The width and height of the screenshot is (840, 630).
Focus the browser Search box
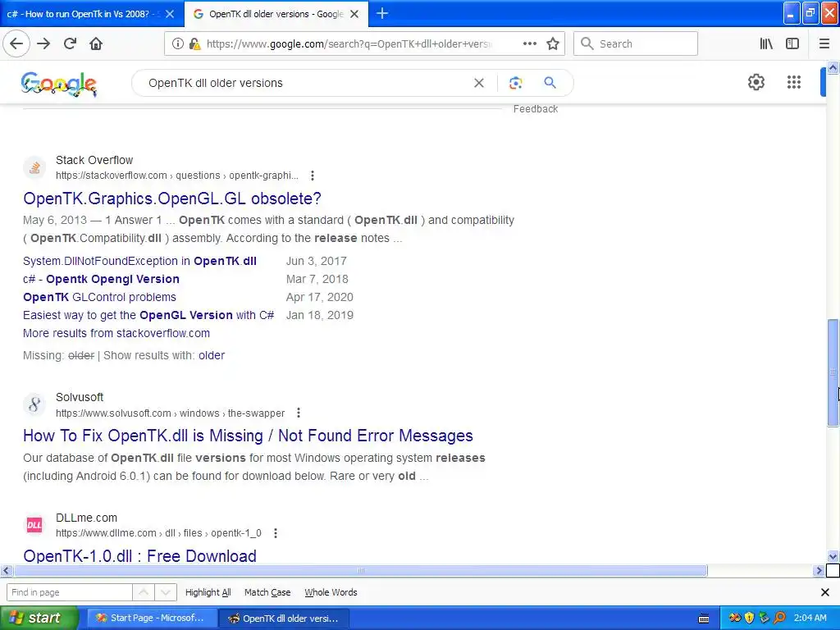636,43
